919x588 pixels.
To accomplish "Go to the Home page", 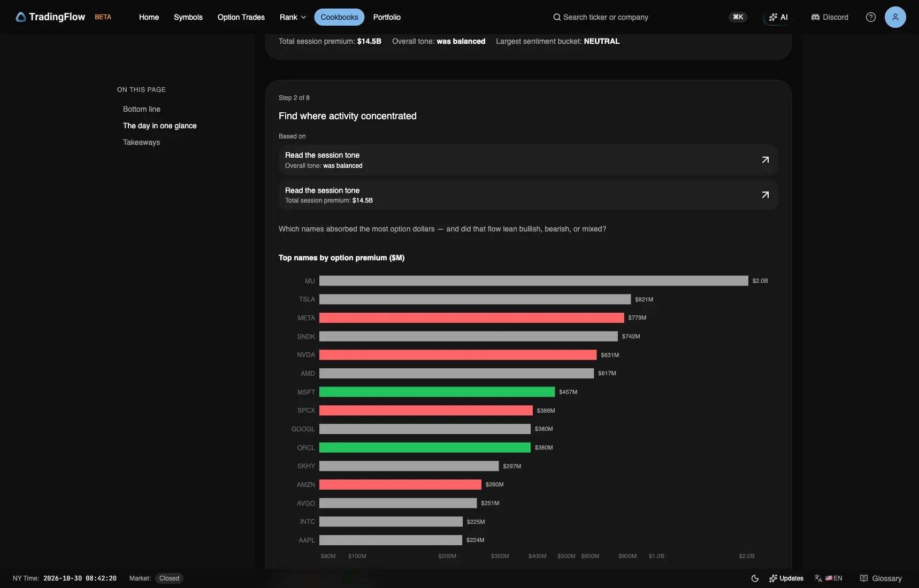I will point(149,17).
